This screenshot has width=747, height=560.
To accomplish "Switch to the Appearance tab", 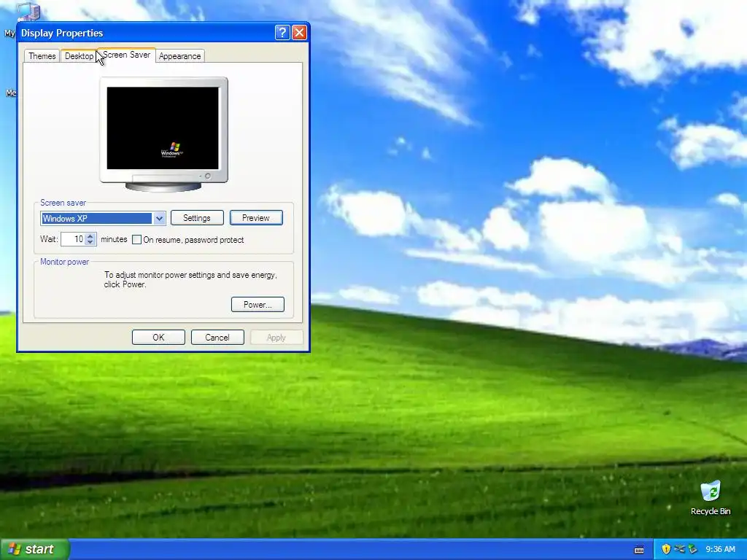I will click(x=179, y=55).
